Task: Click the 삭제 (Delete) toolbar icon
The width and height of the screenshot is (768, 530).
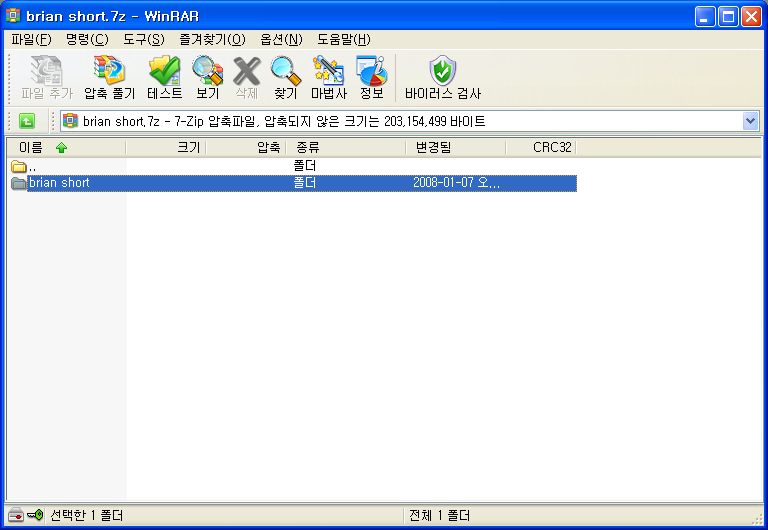Action: (246, 77)
